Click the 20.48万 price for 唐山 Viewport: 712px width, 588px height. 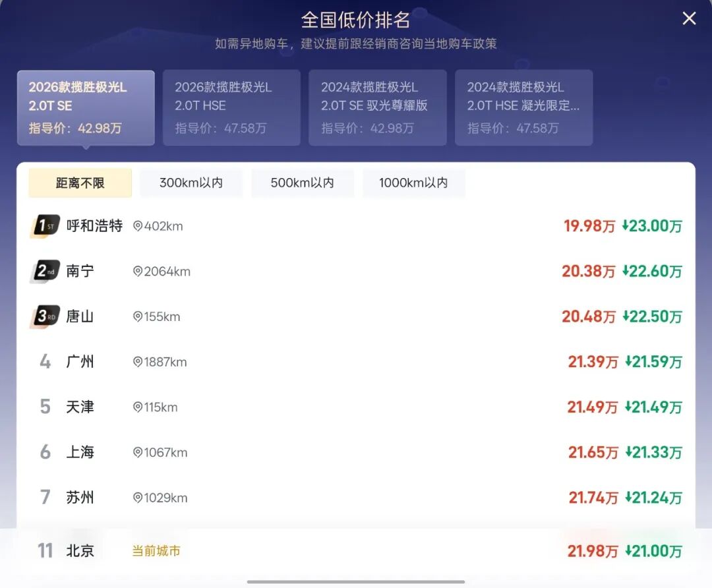tap(589, 316)
